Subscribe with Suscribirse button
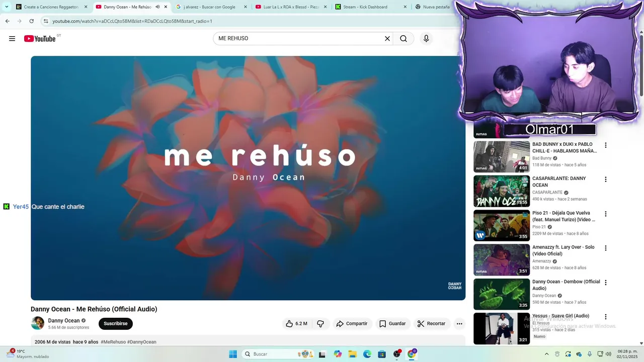Viewport: 644px width, 362px height. click(116, 324)
